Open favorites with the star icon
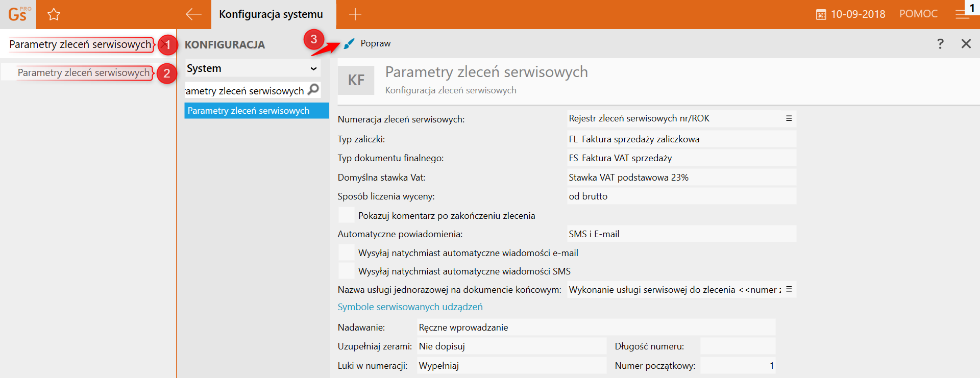This screenshot has height=378, width=980. tap(54, 14)
